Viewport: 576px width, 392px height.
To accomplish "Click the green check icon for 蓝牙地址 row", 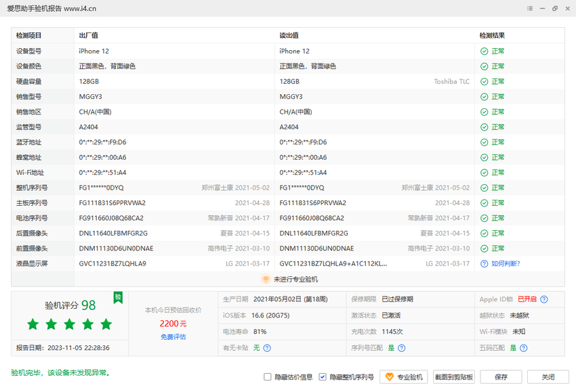I will click(x=484, y=142).
